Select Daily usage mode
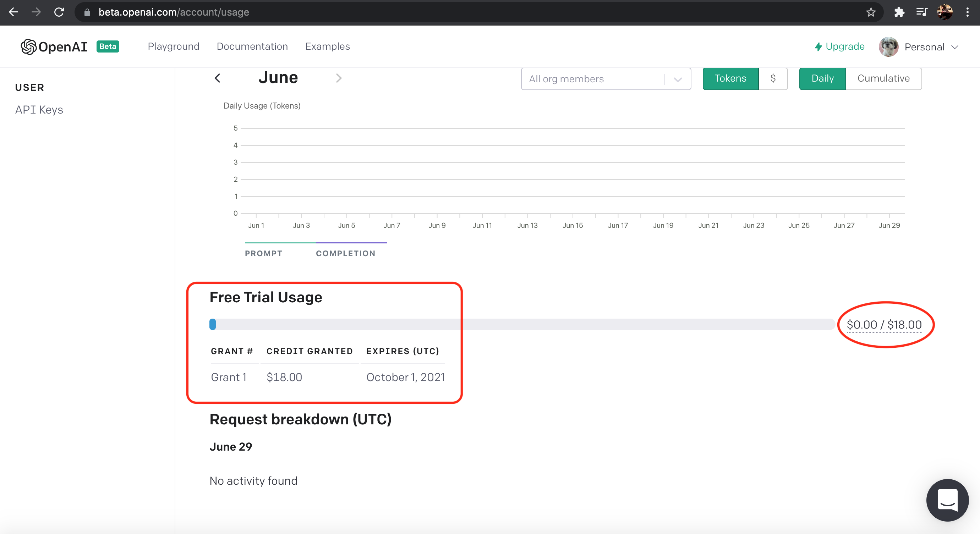This screenshot has height=534, width=980. click(822, 78)
